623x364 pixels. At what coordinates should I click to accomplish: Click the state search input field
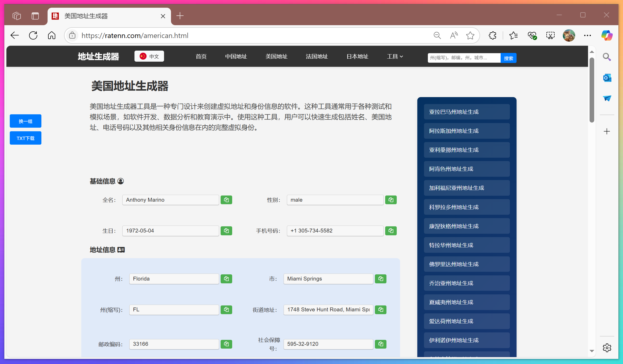(463, 58)
